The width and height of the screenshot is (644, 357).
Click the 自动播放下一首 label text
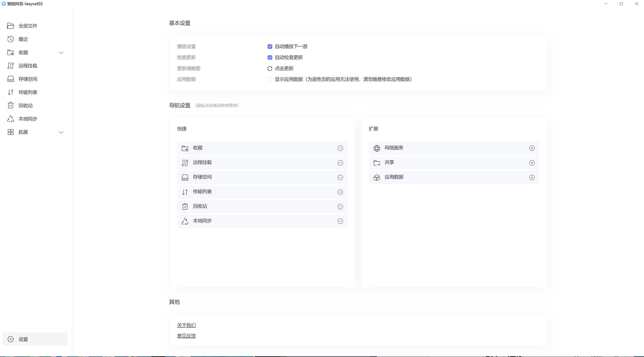(x=291, y=46)
